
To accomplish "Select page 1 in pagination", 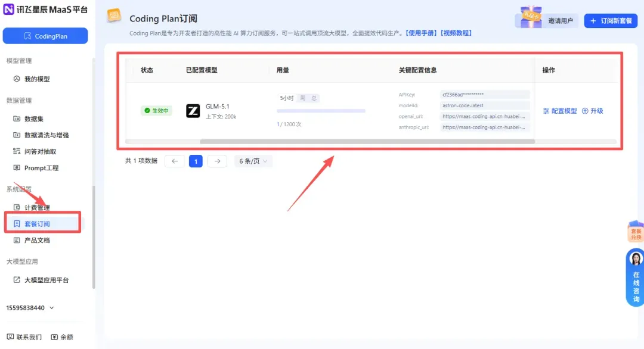I will coord(196,161).
